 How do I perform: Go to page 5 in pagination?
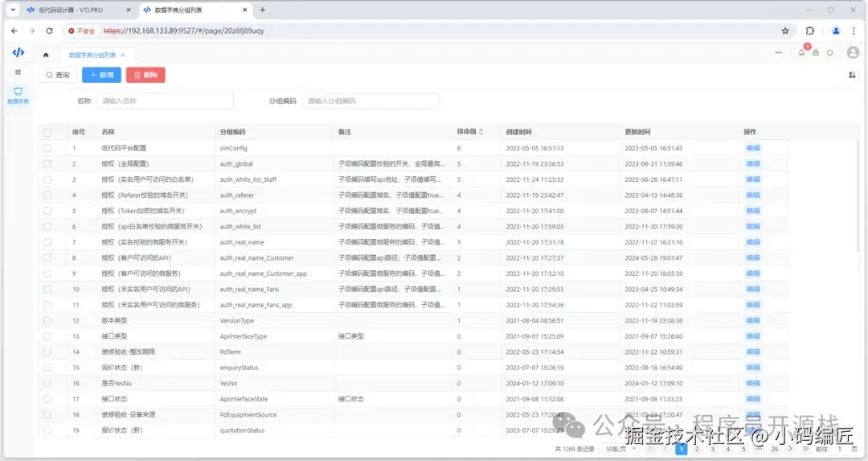743,449
